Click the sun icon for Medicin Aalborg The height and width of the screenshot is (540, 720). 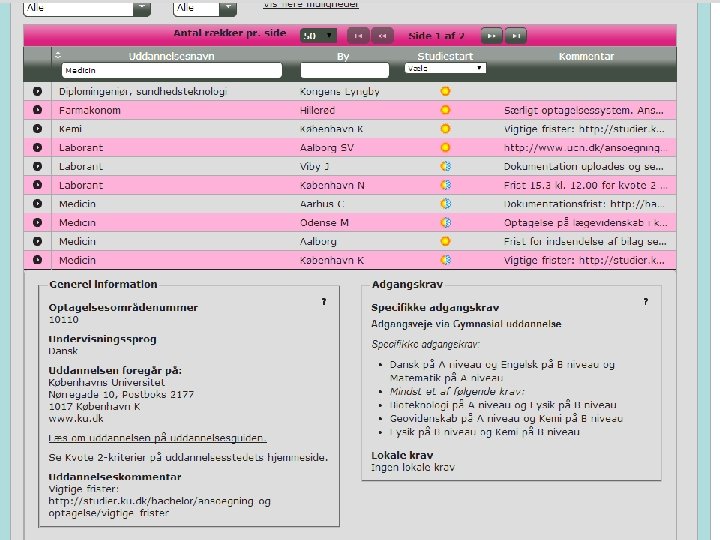tap(445, 242)
